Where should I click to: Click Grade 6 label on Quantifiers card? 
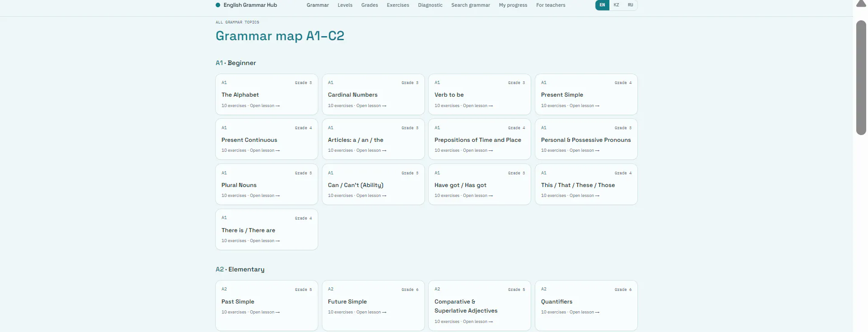pos(623,290)
